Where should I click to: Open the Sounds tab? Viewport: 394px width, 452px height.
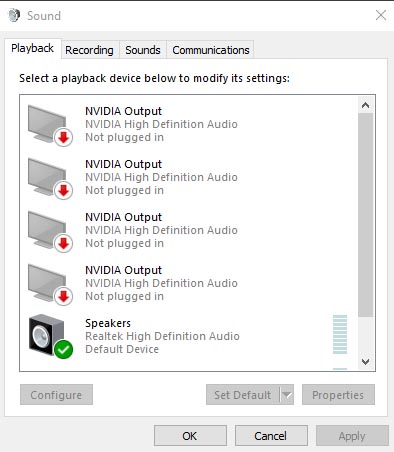[143, 50]
